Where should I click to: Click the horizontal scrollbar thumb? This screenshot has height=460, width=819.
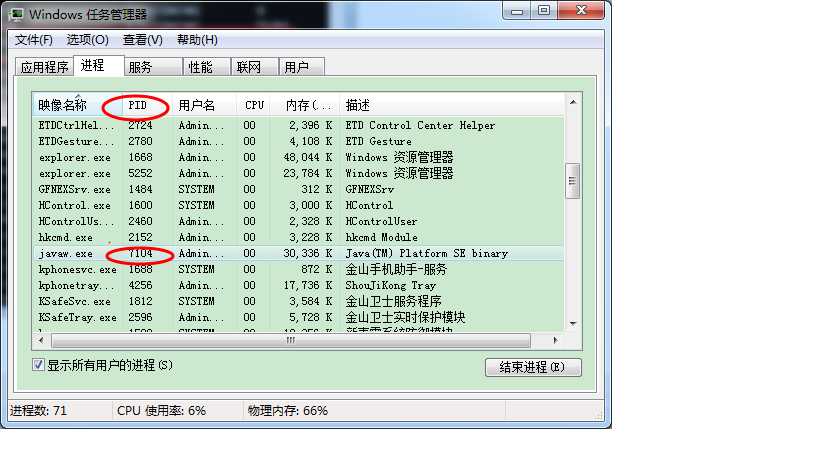[x=291, y=340]
